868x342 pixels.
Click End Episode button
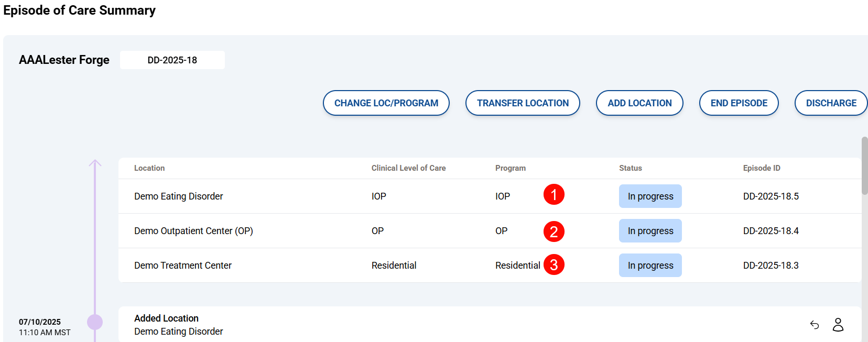click(739, 103)
